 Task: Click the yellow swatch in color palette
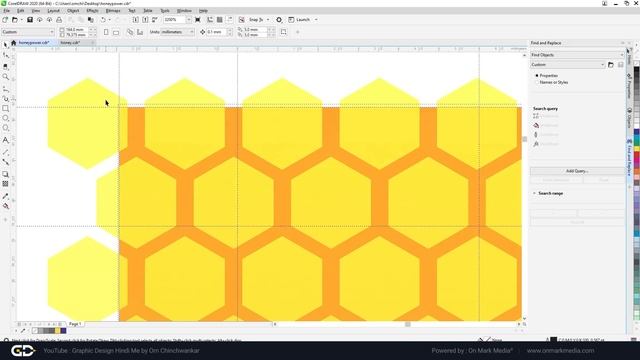(x=637, y=150)
